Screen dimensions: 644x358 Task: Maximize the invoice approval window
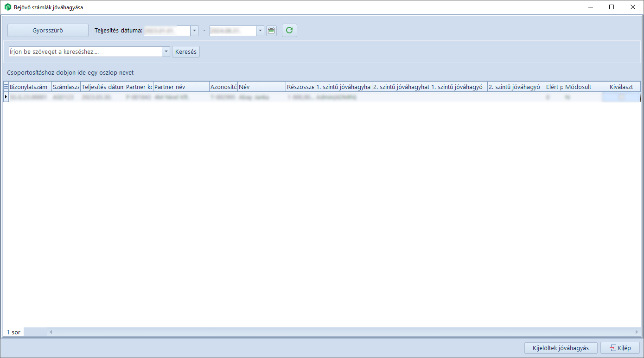612,7
